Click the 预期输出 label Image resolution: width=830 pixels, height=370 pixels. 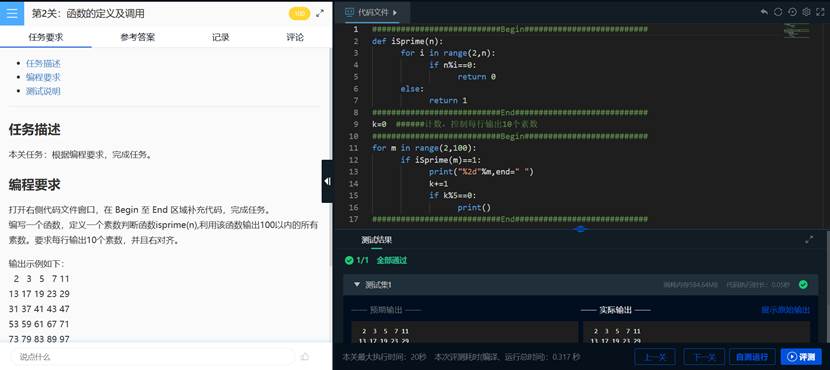[386, 310]
